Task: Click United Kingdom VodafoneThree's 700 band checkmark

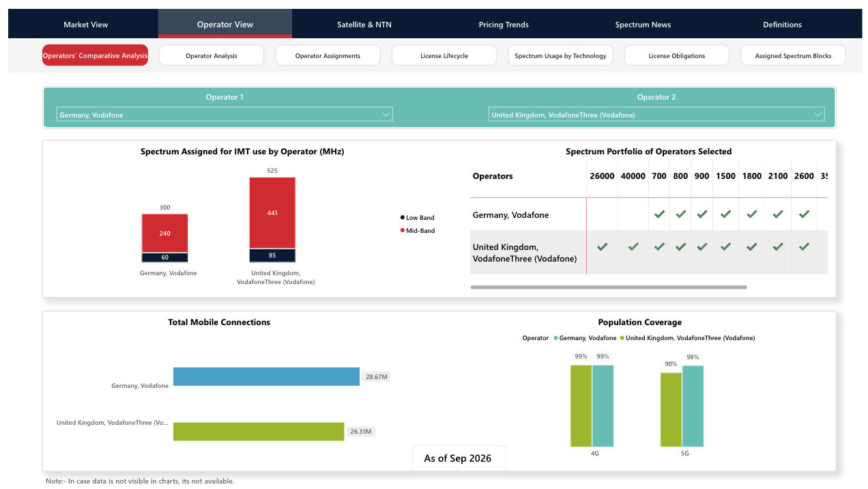Action: 659,247
